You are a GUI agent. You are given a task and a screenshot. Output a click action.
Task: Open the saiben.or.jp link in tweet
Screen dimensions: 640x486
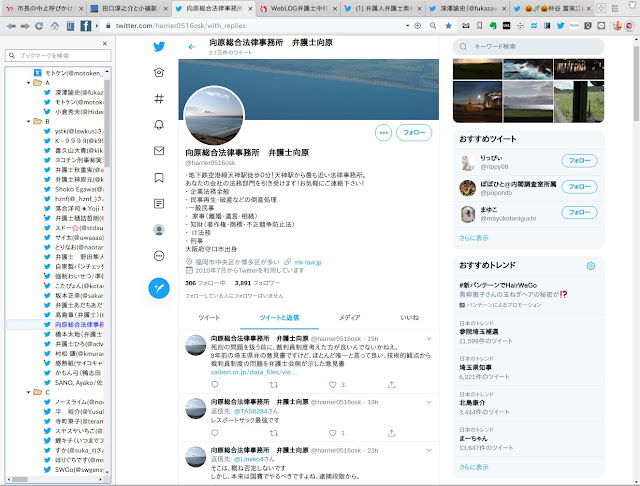click(253, 372)
